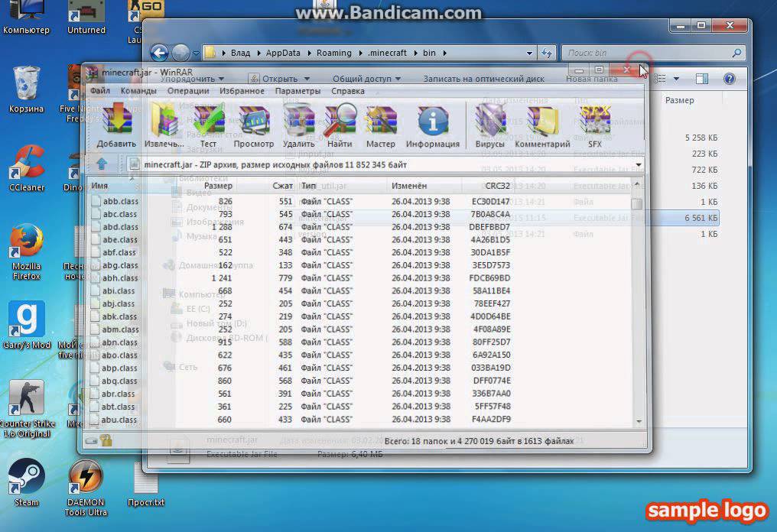Open the Справка menu
The image size is (777, 532).
348,91
